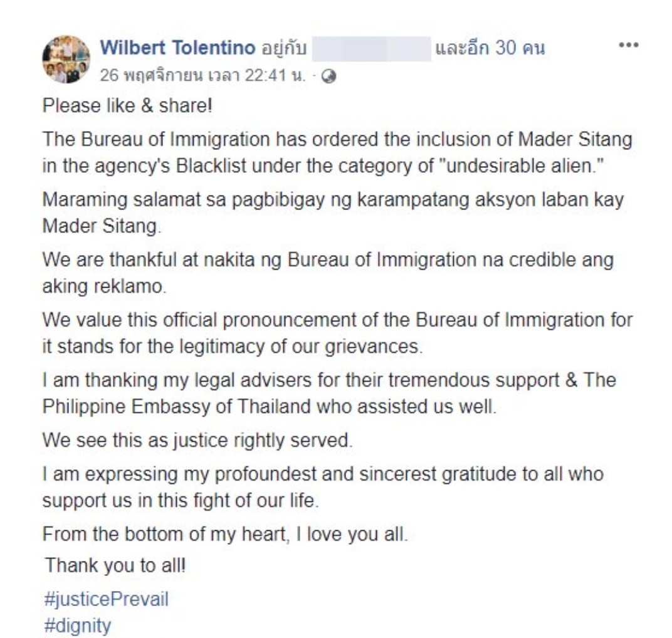This screenshot has width=672, height=638.
Task: Open Wilbert Tolentino's profile picture
Action: (x=66, y=59)
